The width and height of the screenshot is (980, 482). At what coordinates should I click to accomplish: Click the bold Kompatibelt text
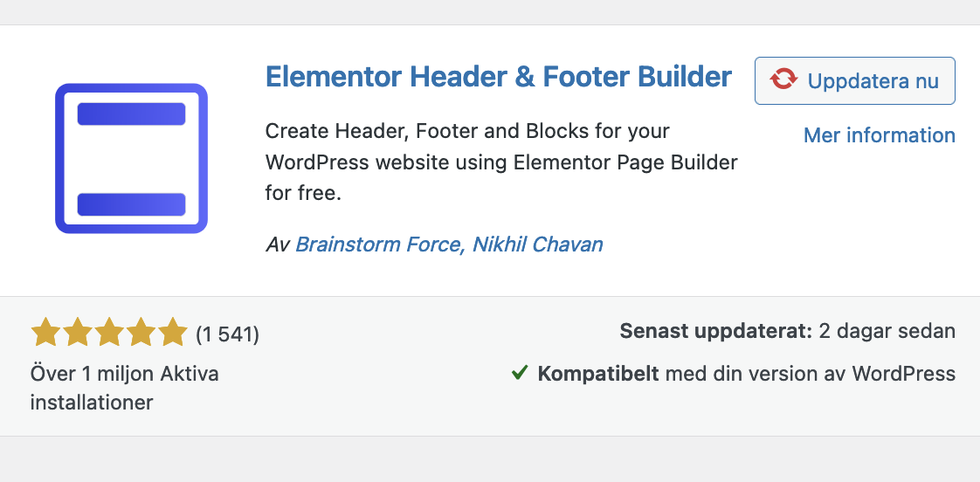(598, 375)
